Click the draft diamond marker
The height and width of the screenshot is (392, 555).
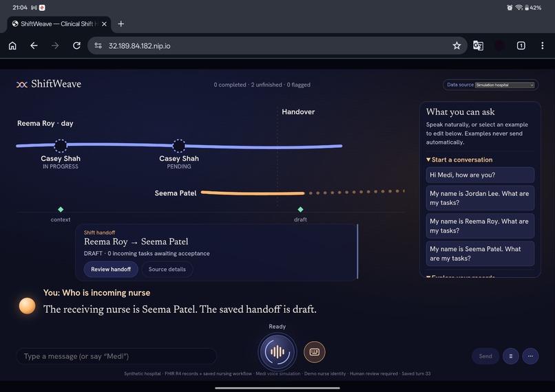[300, 210]
